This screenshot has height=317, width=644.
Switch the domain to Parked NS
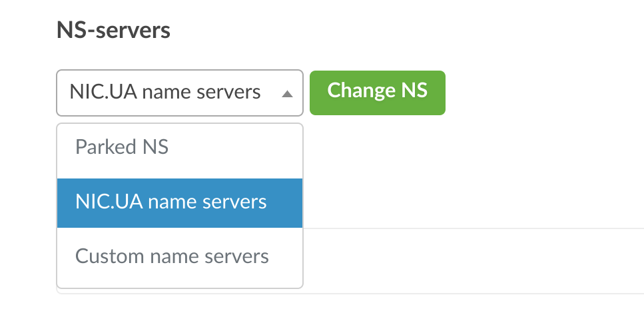coord(180,147)
